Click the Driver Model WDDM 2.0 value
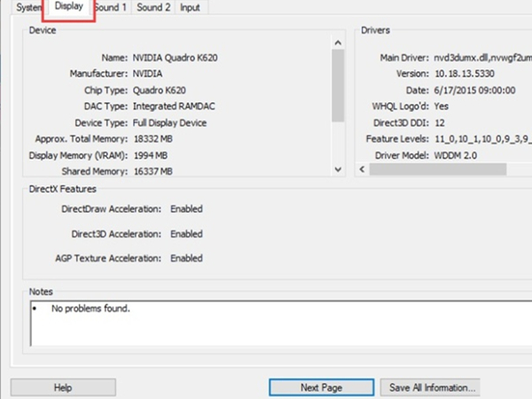Image resolution: width=532 pixels, height=399 pixels. (x=456, y=155)
